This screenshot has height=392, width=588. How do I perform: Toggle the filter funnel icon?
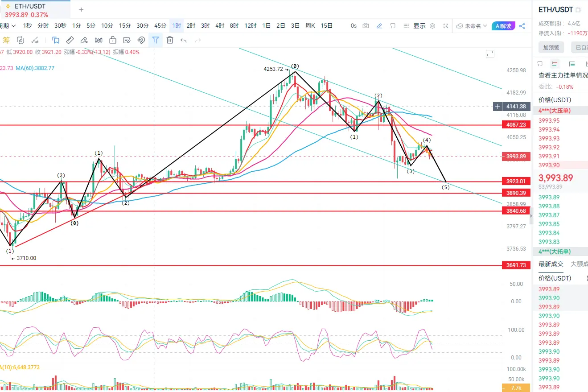[155, 40]
